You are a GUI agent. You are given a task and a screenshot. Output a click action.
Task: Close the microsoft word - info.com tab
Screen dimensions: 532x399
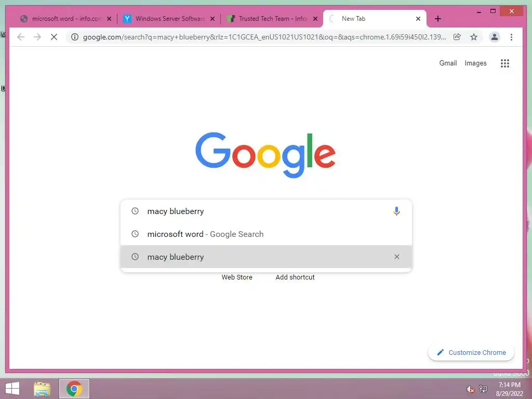point(109,19)
